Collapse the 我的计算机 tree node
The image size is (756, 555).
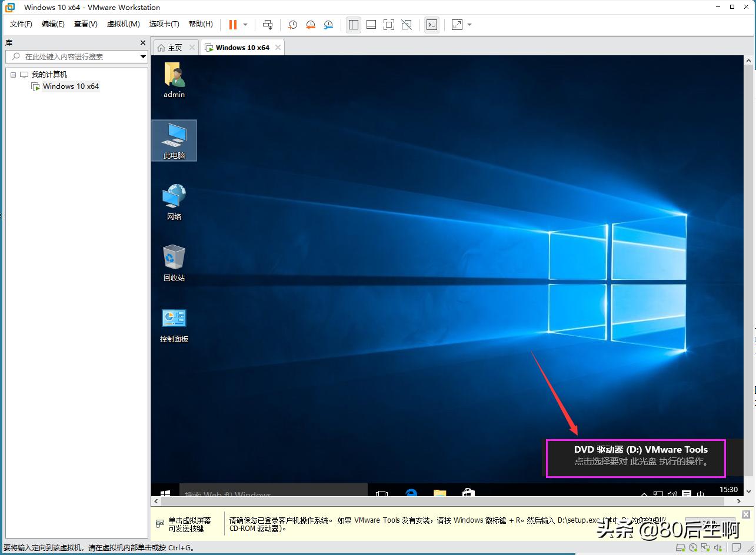click(x=13, y=74)
